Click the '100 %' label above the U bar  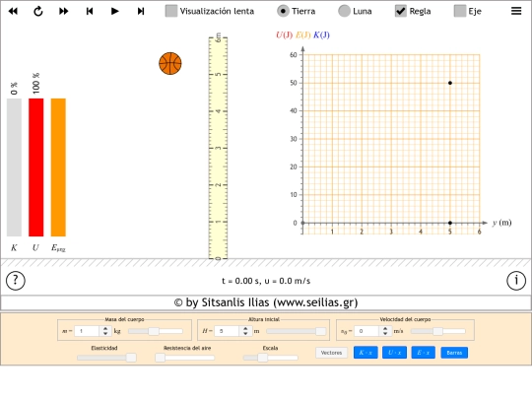point(36,83)
